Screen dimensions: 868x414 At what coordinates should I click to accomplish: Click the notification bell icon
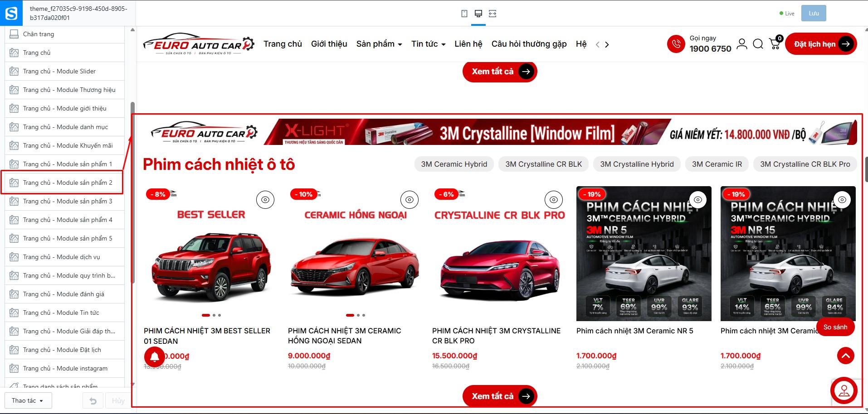pos(155,356)
